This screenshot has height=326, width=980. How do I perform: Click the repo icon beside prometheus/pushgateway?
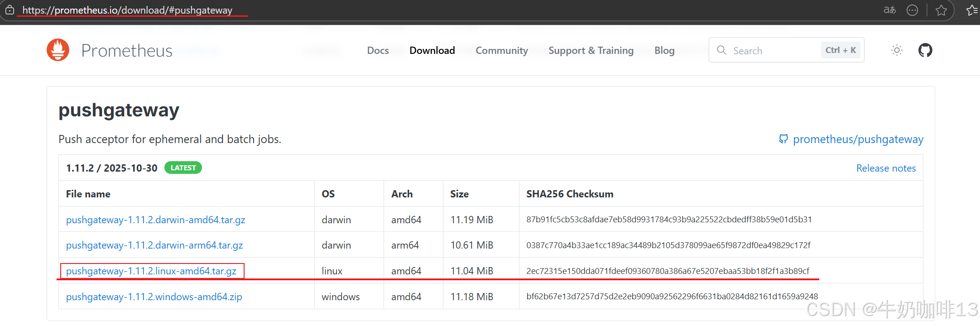783,139
